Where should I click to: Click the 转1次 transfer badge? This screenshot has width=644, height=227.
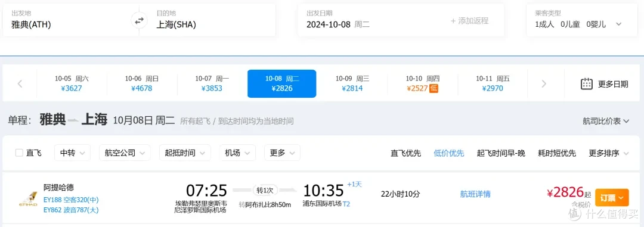click(265, 190)
